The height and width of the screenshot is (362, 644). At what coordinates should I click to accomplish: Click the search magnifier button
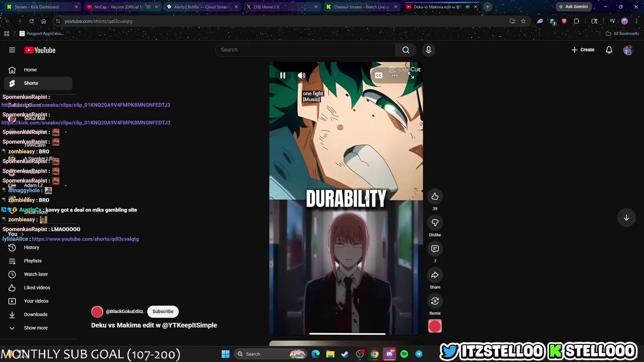pos(406,50)
